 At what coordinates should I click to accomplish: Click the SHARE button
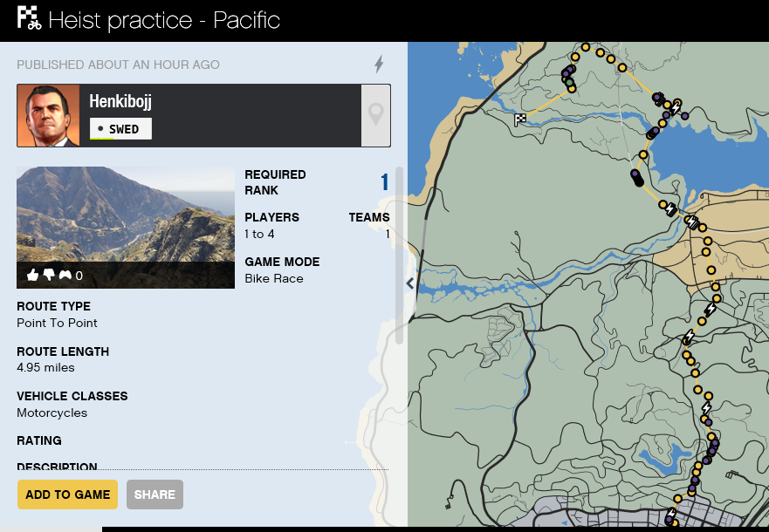click(155, 494)
